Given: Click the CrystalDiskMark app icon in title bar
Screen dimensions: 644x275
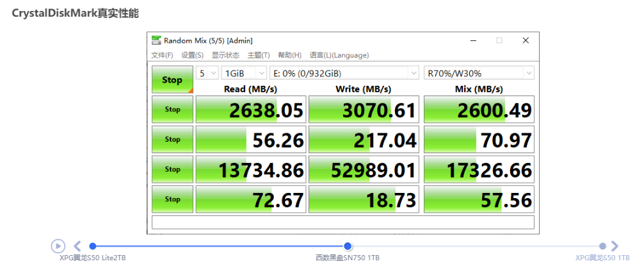Looking at the screenshot, I should 156,40.
